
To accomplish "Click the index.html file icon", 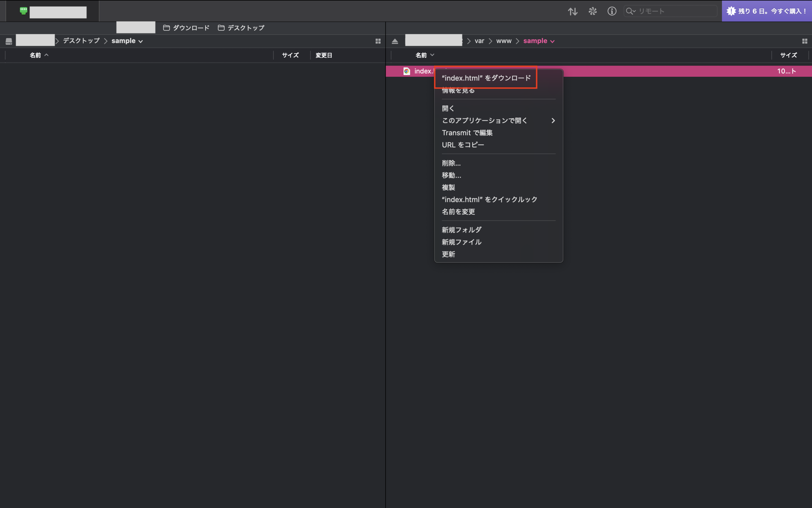I will point(407,71).
